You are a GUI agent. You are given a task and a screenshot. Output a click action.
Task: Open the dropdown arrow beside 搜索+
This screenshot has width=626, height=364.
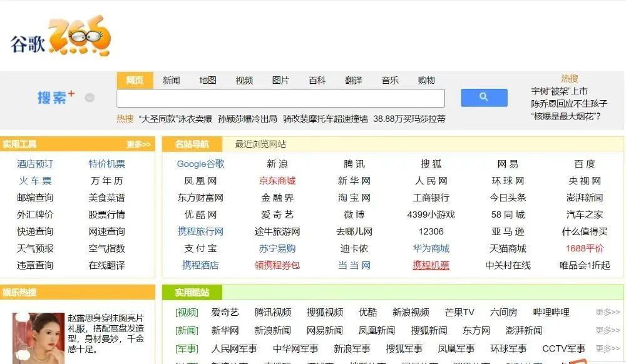coord(90,98)
